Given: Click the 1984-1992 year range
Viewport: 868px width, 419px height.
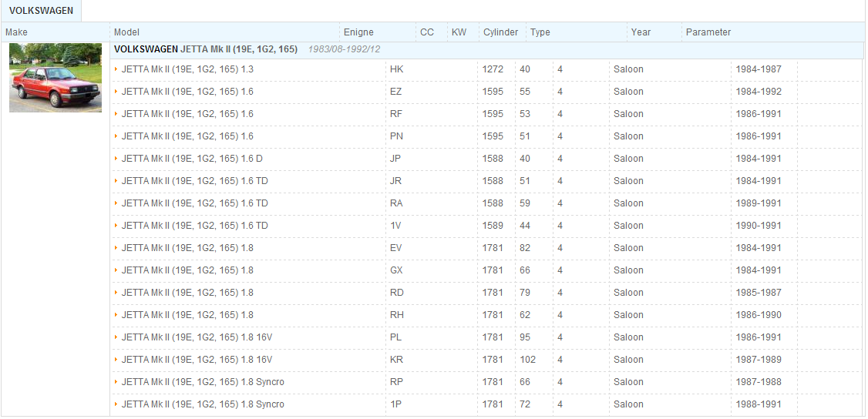Looking at the screenshot, I should click(x=759, y=91).
